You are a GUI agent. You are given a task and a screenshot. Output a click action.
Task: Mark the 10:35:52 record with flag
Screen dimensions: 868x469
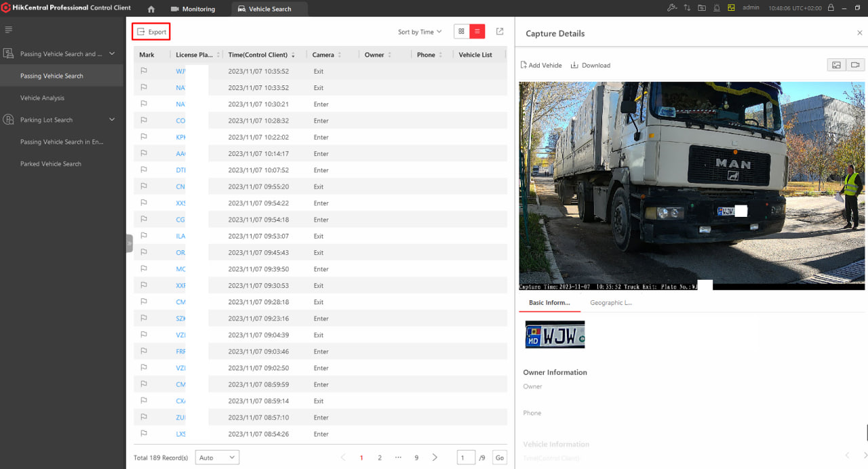point(144,71)
